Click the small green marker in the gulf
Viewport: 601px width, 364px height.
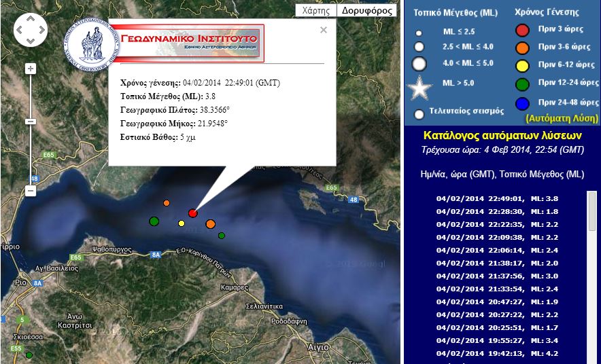coord(222,236)
